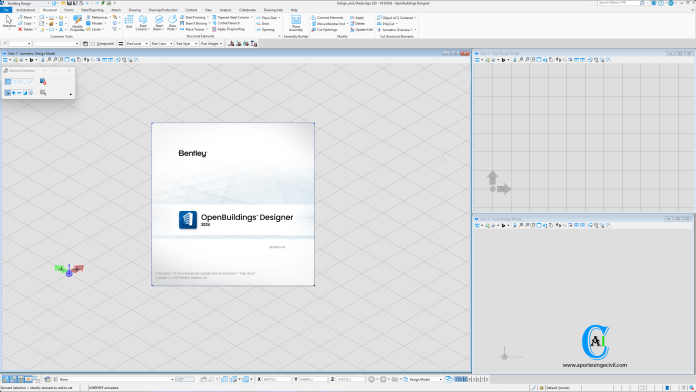The height and width of the screenshot is (392, 696).
Task: Click the Search Ribbon field
Action: click(x=618, y=3)
